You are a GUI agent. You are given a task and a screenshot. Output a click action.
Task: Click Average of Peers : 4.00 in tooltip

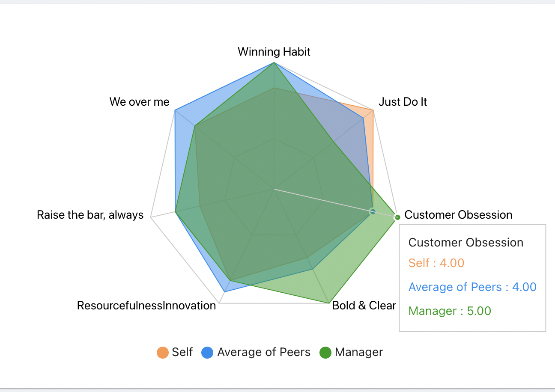[x=472, y=287]
